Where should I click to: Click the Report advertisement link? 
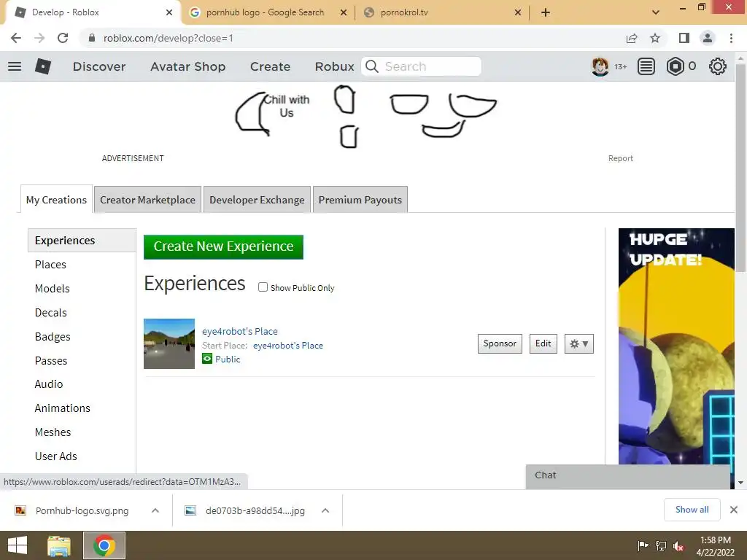620,158
